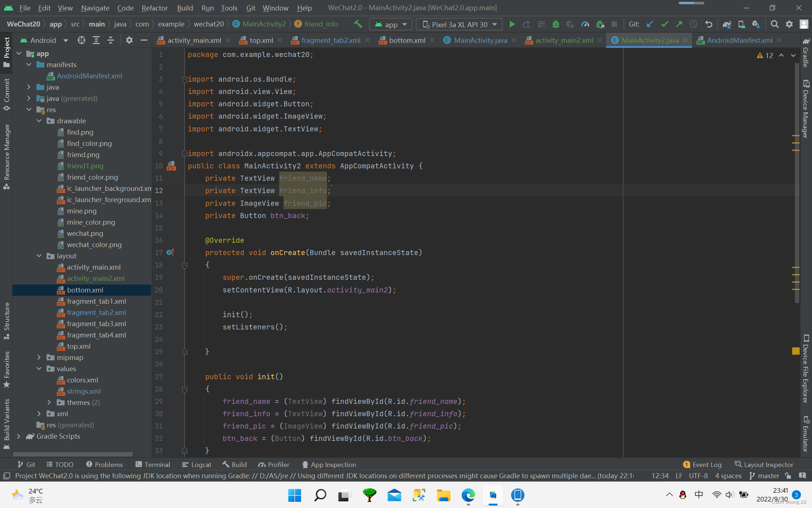
Task: Open the Navigate menu
Action: tap(95, 8)
